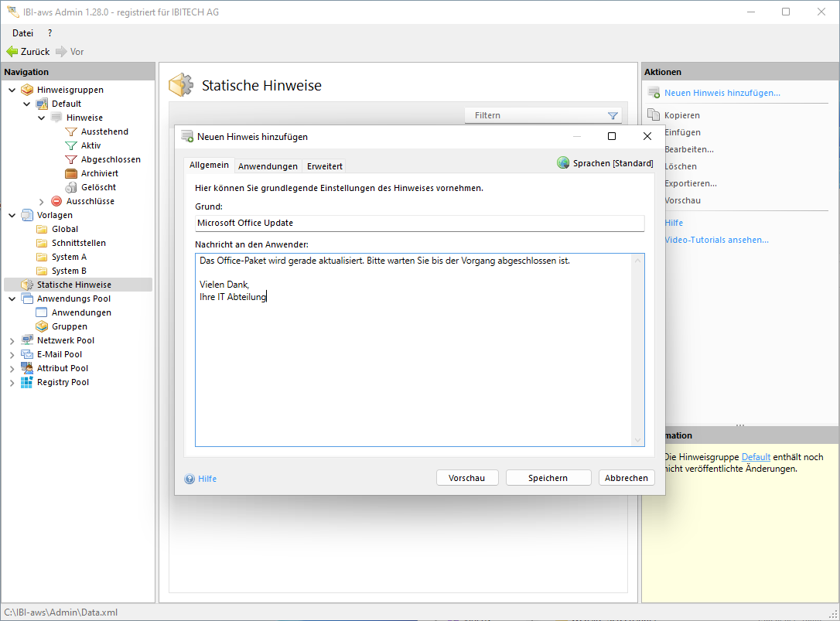Click the blue Hilfe question icon
This screenshot has width=840, height=621.
[x=190, y=479]
